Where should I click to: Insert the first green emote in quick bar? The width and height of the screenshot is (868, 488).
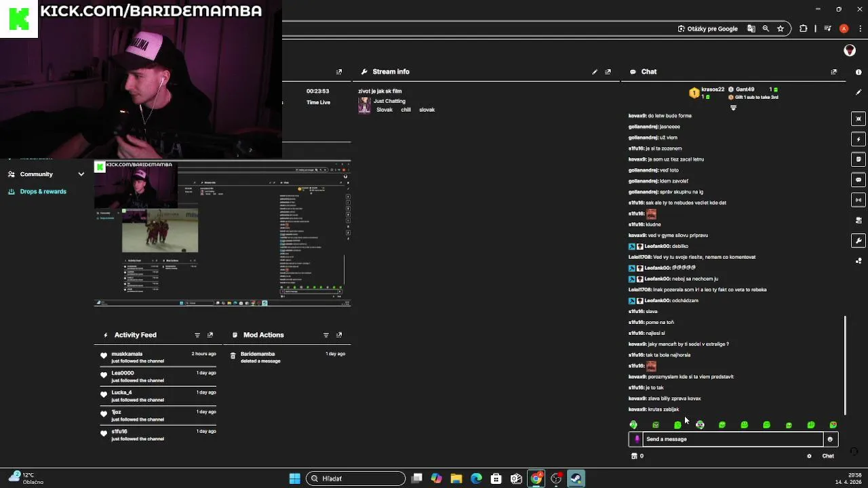(x=633, y=425)
